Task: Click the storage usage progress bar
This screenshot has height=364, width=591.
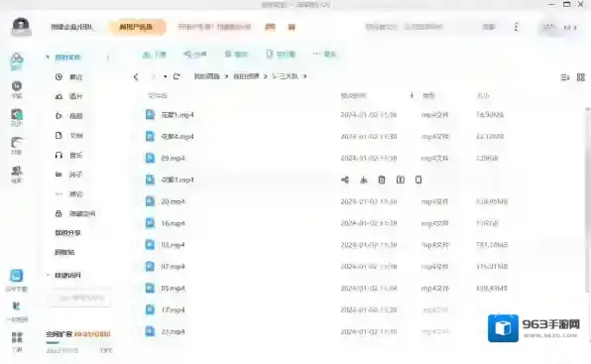Action: [79, 343]
